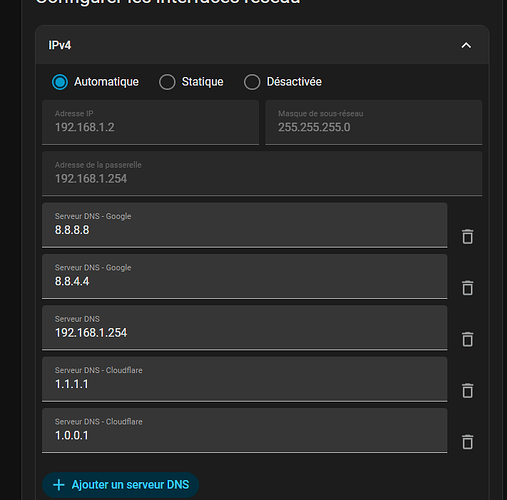Screen dimensions: 507x500
Task: Edit the 1.0.0.1 Cloudflare DNS field
Action: (244, 431)
